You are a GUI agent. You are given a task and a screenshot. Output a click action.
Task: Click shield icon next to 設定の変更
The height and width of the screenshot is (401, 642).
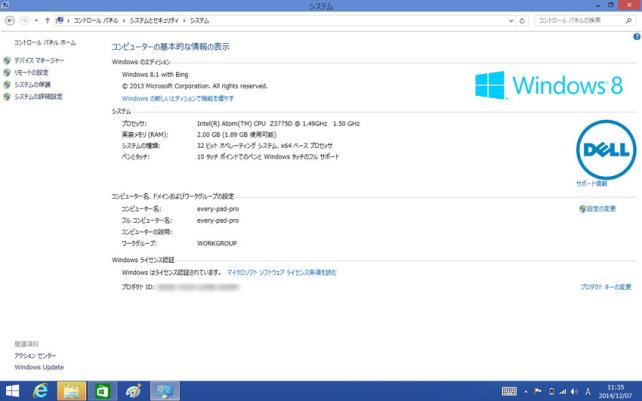click(582, 209)
